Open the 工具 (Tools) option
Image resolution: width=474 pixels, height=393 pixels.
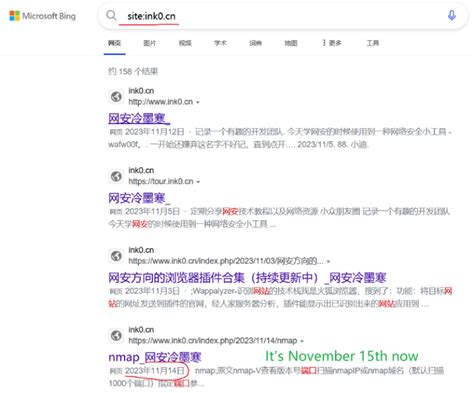coord(373,43)
